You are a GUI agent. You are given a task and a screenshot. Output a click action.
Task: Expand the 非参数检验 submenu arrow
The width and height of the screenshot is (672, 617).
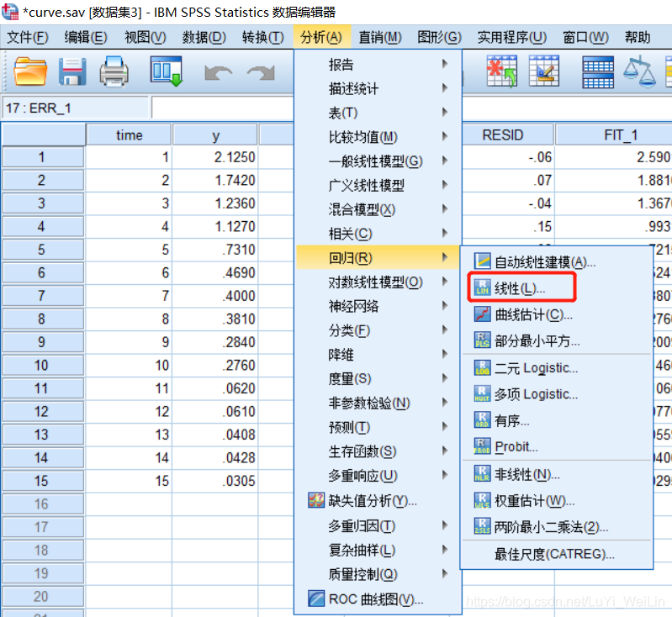pyautogui.click(x=445, y=402)
